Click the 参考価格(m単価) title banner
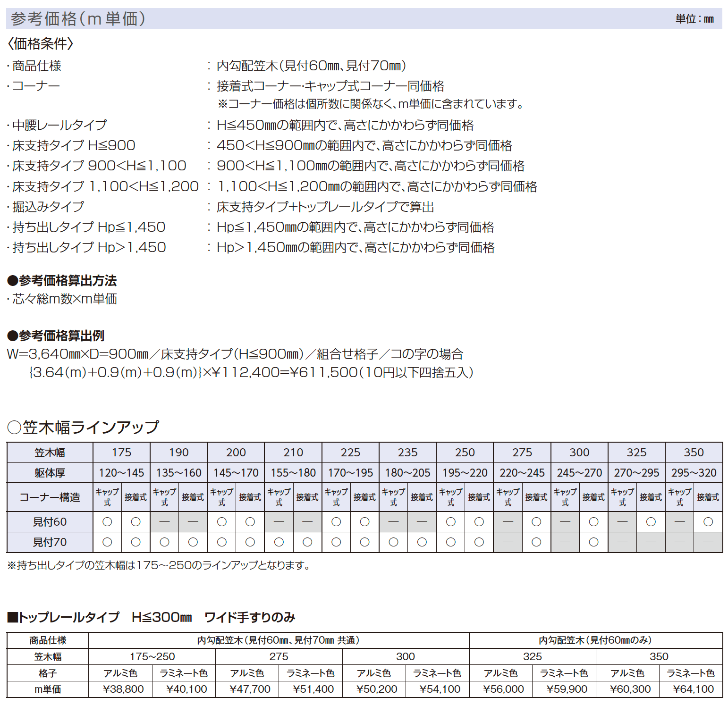 pyautogui.click(x=78, y=19)
